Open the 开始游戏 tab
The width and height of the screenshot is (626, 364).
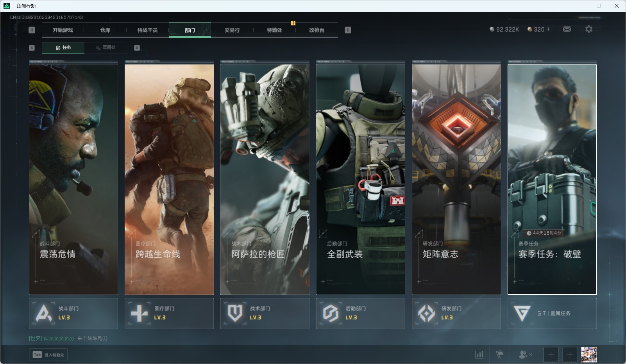coord(63,30)
